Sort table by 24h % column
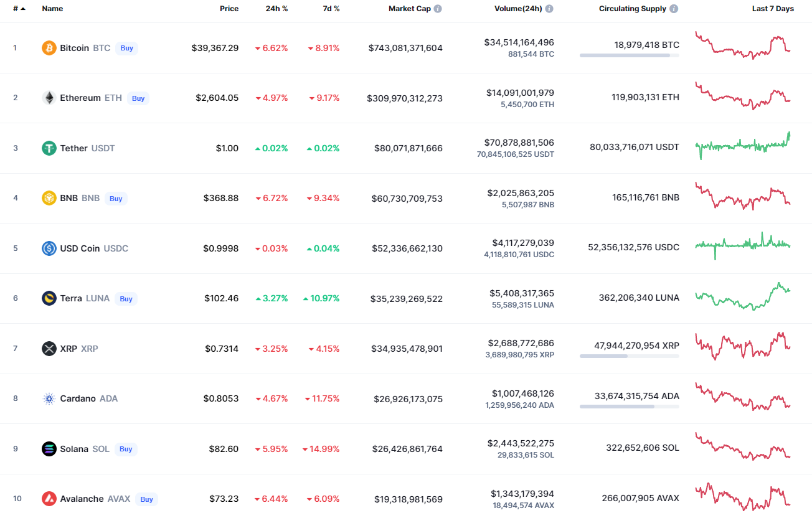The height and width of the screenshot is (518, 812). pyautogui.click(x=276, y=9)
